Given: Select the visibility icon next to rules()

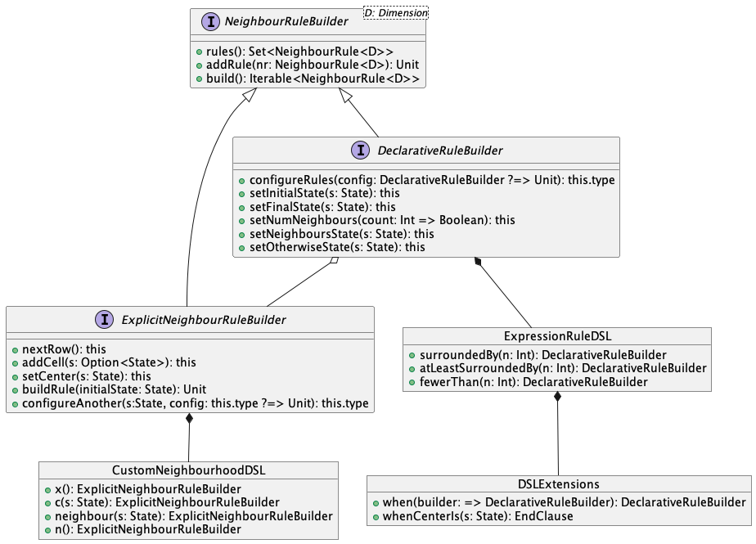Looking at the screenshot, I should tap(199, 51).
